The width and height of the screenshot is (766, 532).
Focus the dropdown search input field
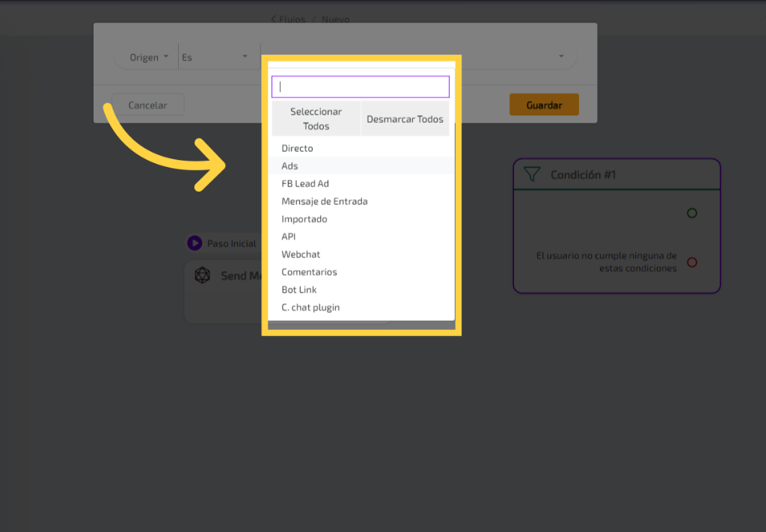[361, 87]
